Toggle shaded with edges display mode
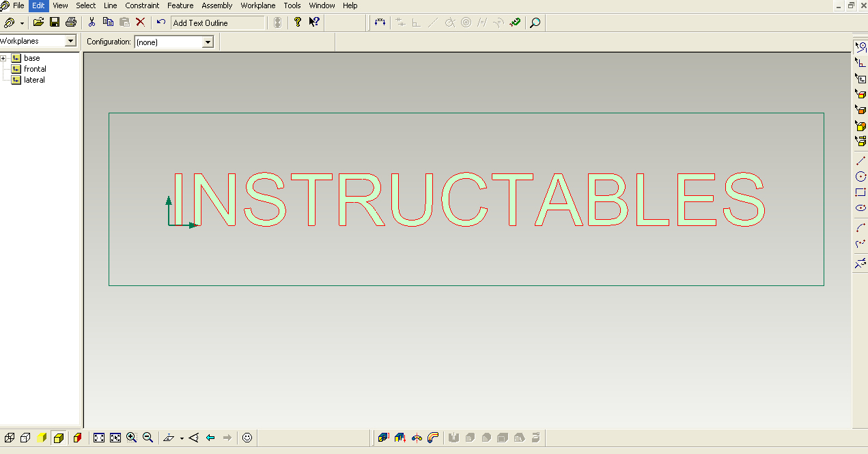Image resolution: width=868 pixels, height=454 pixels. click(x=59, y=438)
